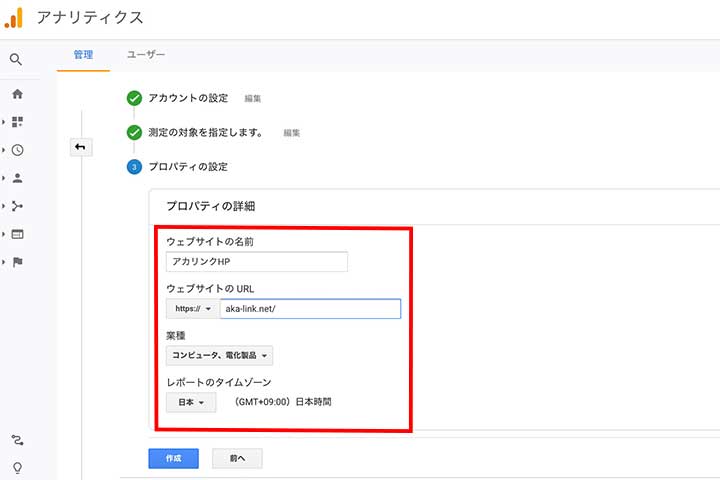Image resolution: width=720 pixels, height=480 pixels.
Task: Go to Home via house icon
Action: (17, 94)
